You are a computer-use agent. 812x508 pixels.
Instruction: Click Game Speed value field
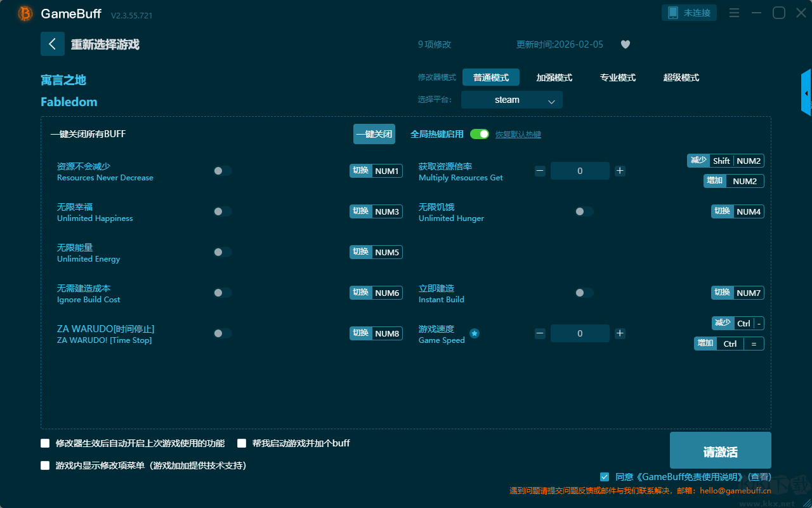pyautogui.click(x=580, y=333)
